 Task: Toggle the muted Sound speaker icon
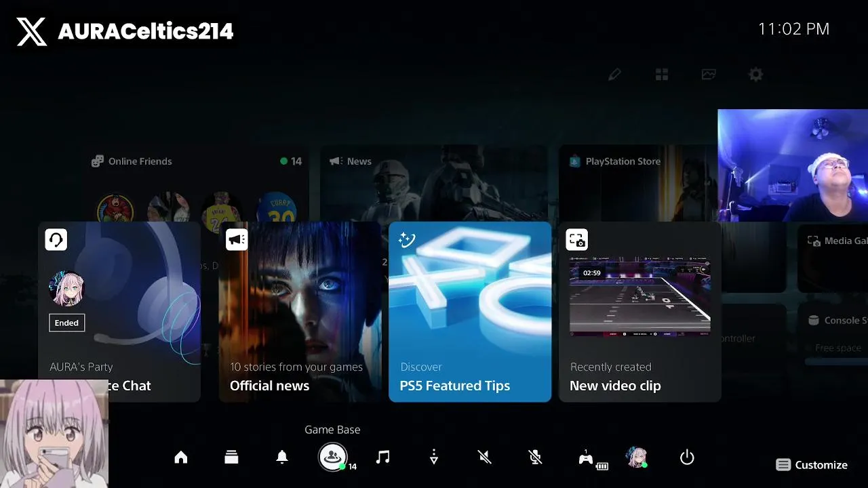click(x=484, y=457)
